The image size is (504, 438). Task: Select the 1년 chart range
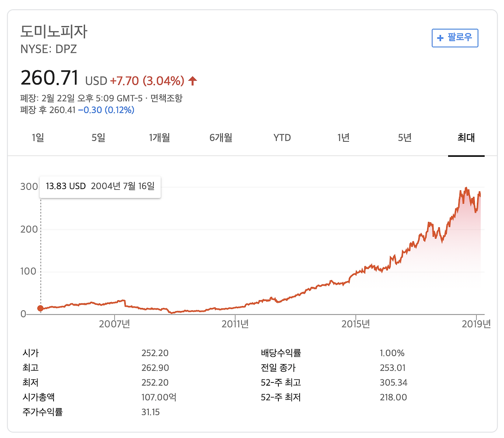(x=343, y=137)
